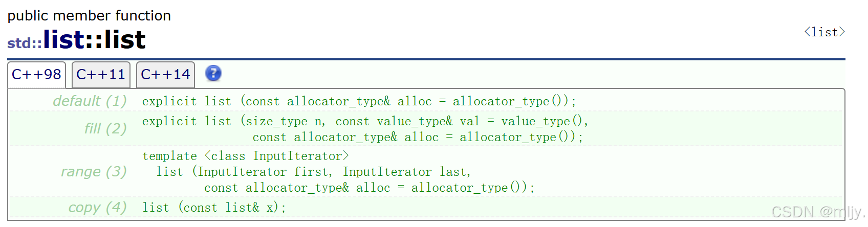Viewport: 868px width, 227px height.
Task: Click the InputIterator first, last line
Action: coord(314,172)
